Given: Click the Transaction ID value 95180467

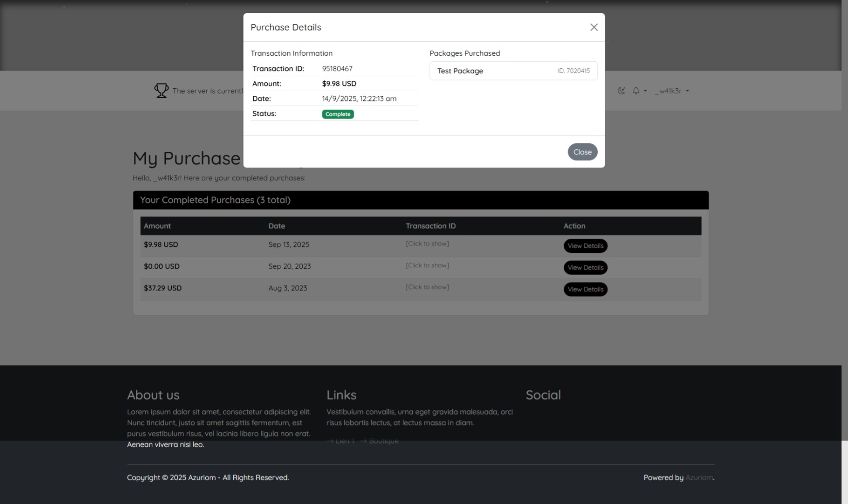Looking at the screenshot, I should [x=337, y=69].
